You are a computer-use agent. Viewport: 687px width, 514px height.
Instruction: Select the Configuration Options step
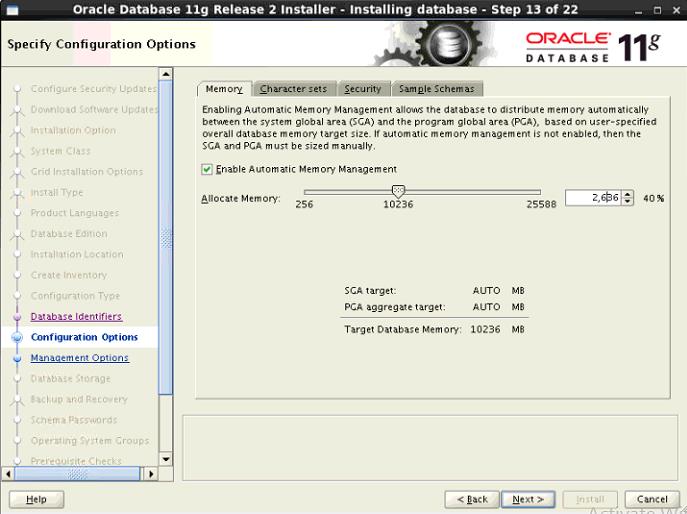85,337
